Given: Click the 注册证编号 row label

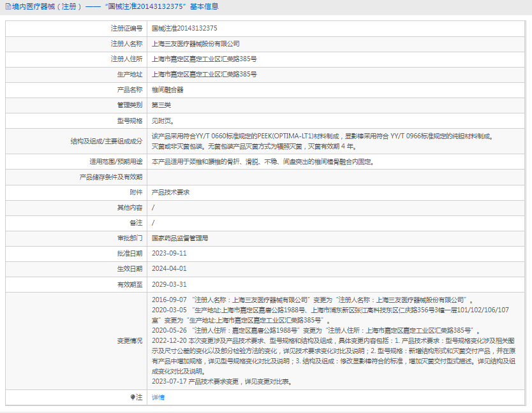Looking at the screenshot, I should click(x=126, y=29).
